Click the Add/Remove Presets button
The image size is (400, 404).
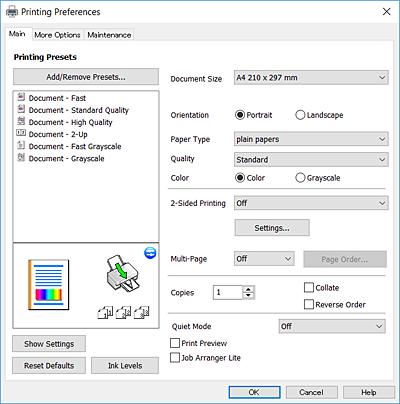pyautogui.click(x=86, y=77)
